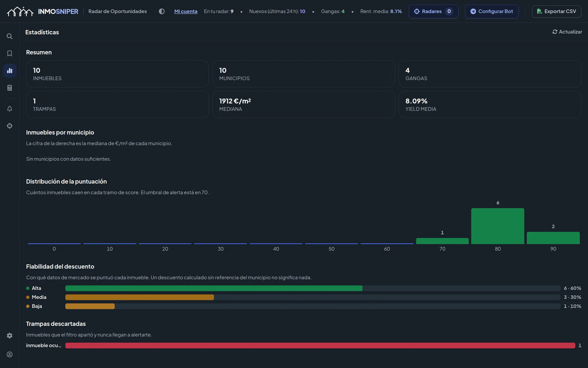The width and height of the screenshot is (588, 368).
Task: Open settings gear in sidebar
Action: (x=9, y=336)
